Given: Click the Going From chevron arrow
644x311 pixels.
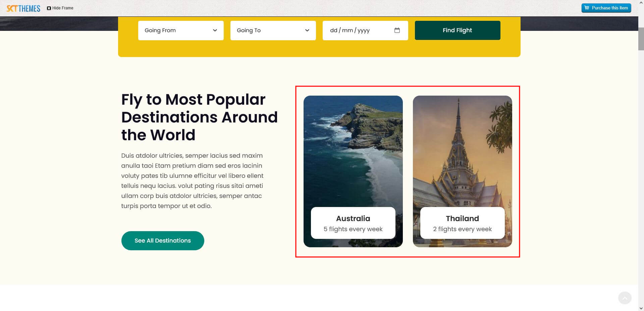Looking at the screenshot, I should pyautogui.click(x=215, y=31).
